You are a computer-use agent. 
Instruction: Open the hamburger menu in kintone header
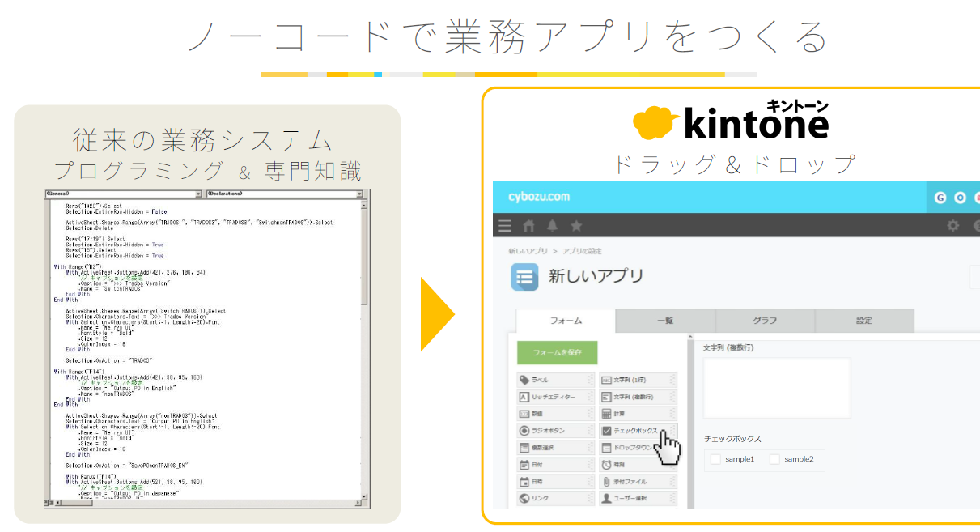(505, 226)
